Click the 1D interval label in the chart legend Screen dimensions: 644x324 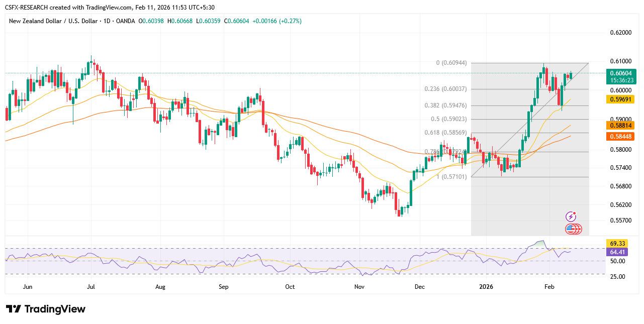(x=107, y=21)
